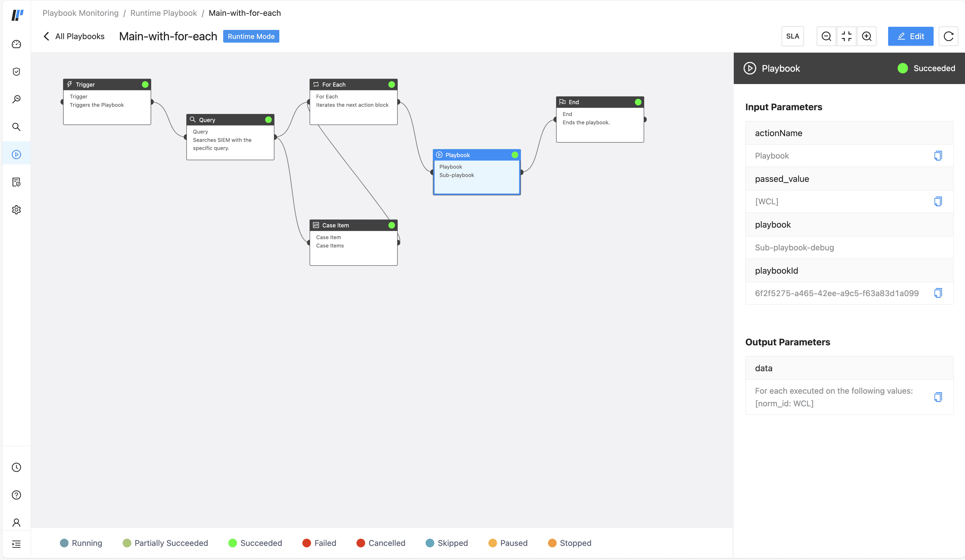
Task: Open the user profile icon in the sidebar
Action: point(16,523)
